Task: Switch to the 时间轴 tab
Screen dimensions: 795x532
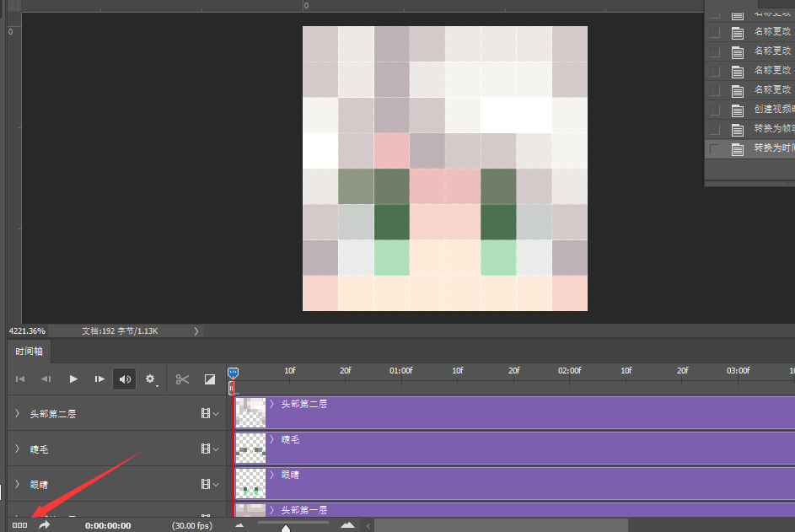Action: pyautogui.click(x=29, y=352)
